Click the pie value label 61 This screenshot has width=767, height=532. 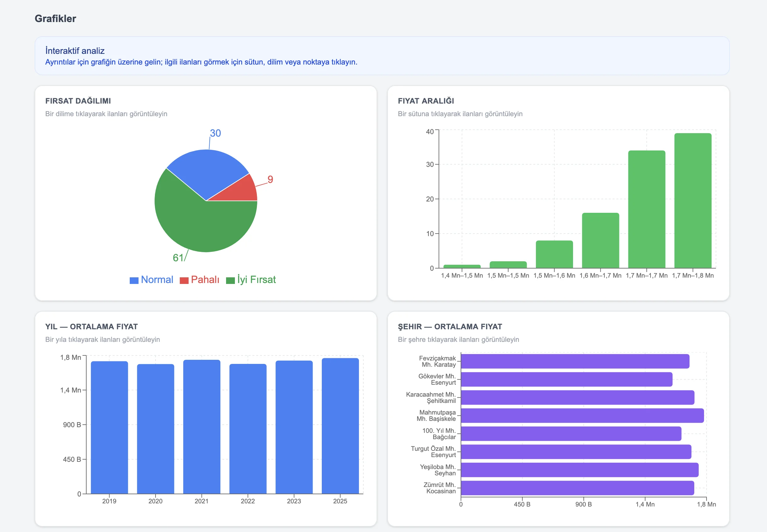pos(178,258)
